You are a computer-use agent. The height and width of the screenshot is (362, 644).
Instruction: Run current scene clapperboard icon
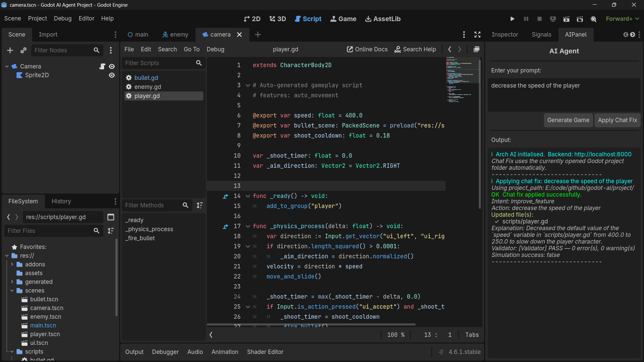click(x=566, y=19)
